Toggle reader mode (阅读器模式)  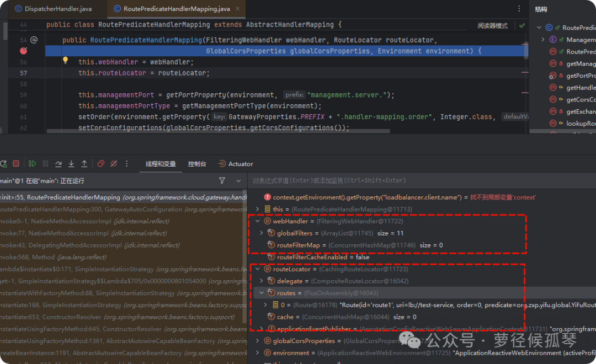tap(493, 26)
